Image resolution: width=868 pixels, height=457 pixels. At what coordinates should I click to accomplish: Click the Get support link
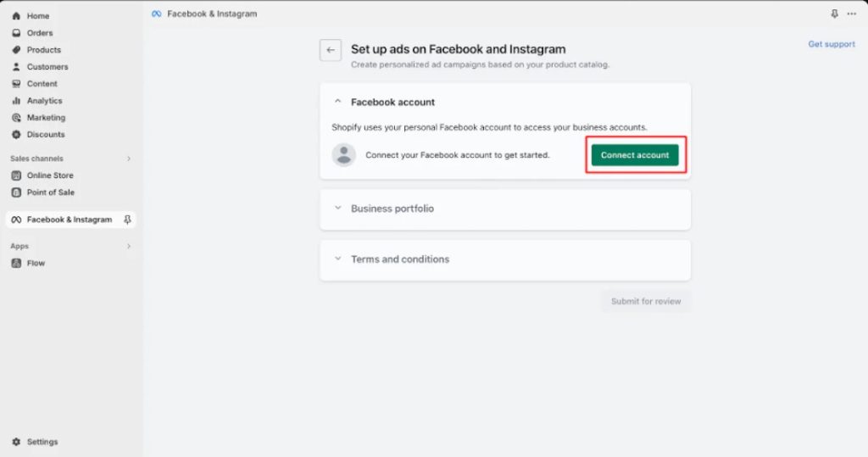pos(832,44)
